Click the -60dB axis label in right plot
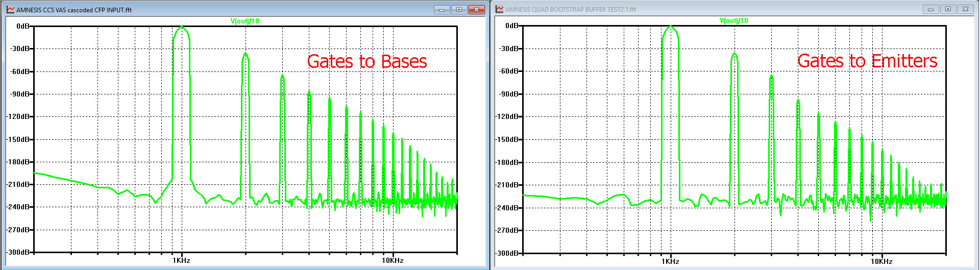The height and width of the screenshot is (270, 980). (509, 71)
